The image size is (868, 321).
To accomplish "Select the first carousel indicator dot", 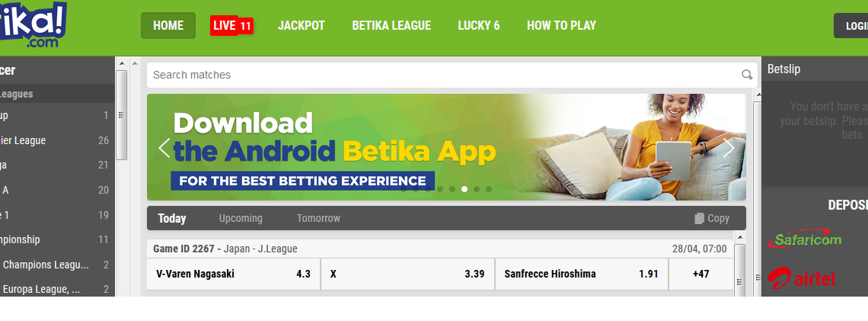I will [x=404, y=189].
